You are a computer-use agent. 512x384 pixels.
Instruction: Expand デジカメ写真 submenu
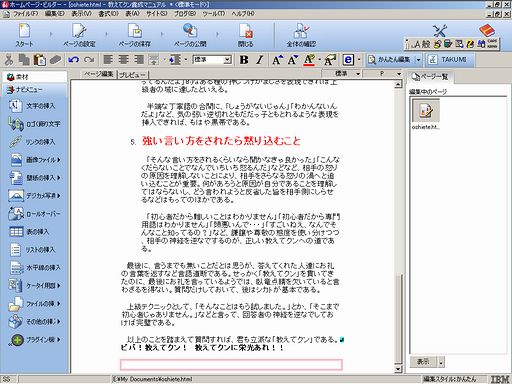(35, 196)
